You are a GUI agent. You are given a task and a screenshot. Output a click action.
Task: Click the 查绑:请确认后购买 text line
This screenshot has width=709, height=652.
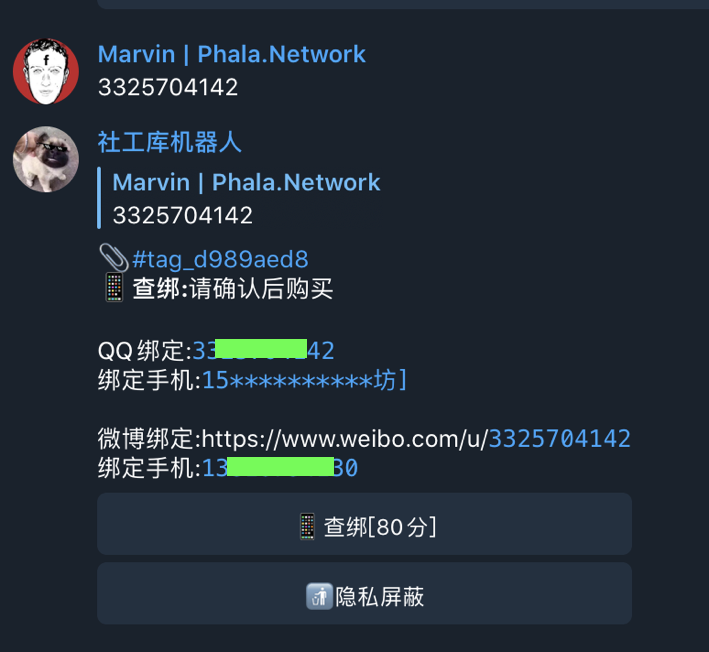[x=232, y=288]
